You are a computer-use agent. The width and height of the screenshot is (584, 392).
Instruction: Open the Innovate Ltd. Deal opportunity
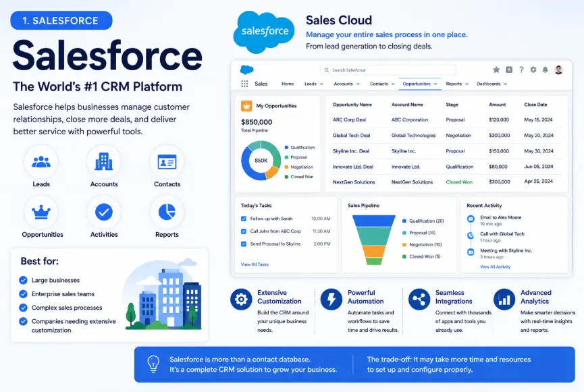[x=352, y=167]
